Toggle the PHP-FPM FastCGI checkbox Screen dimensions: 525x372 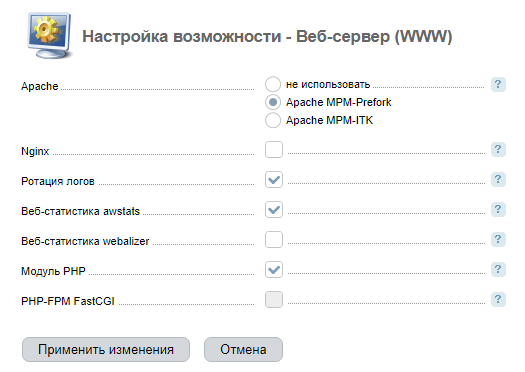[274, 299]
